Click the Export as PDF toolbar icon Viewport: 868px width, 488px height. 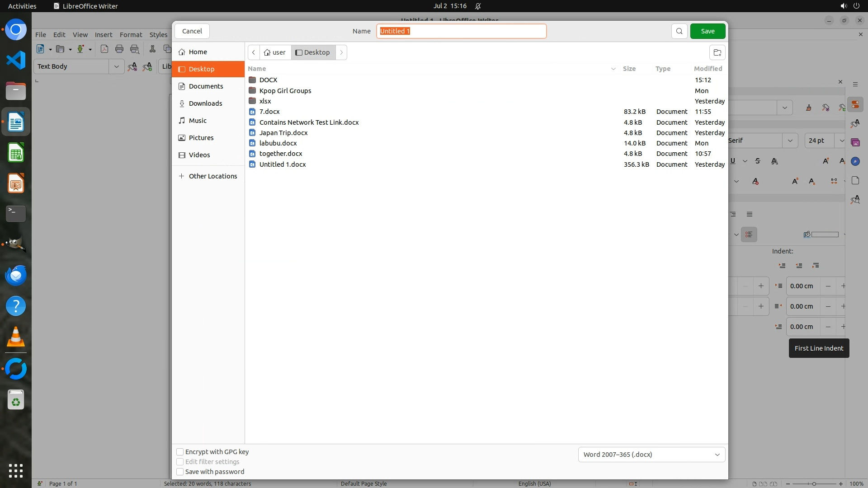pos(104,49)
